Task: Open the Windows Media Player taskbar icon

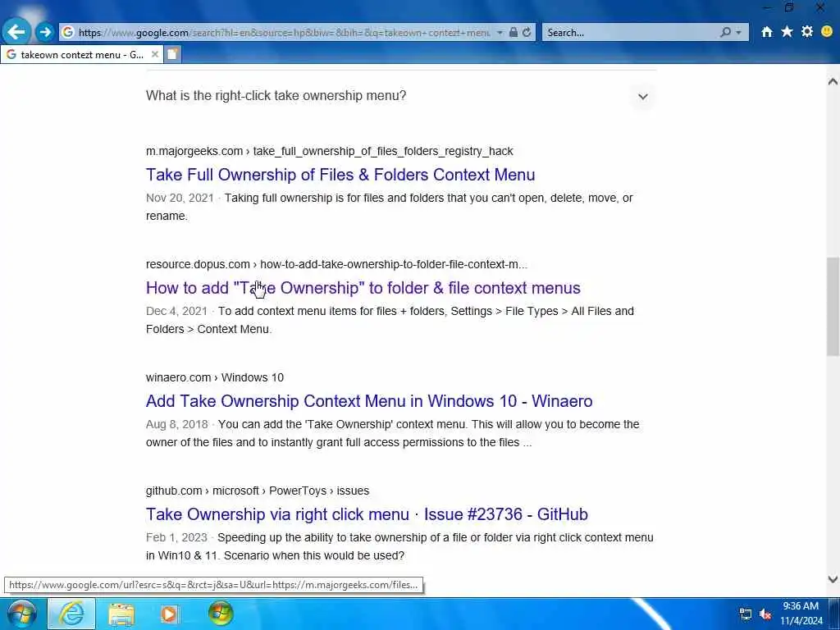Action: (169, 614)
